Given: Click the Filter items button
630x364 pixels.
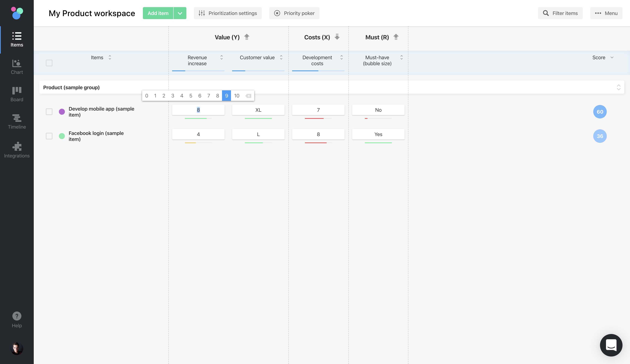Looking at the screenshot, I should [x=560, y=13].
